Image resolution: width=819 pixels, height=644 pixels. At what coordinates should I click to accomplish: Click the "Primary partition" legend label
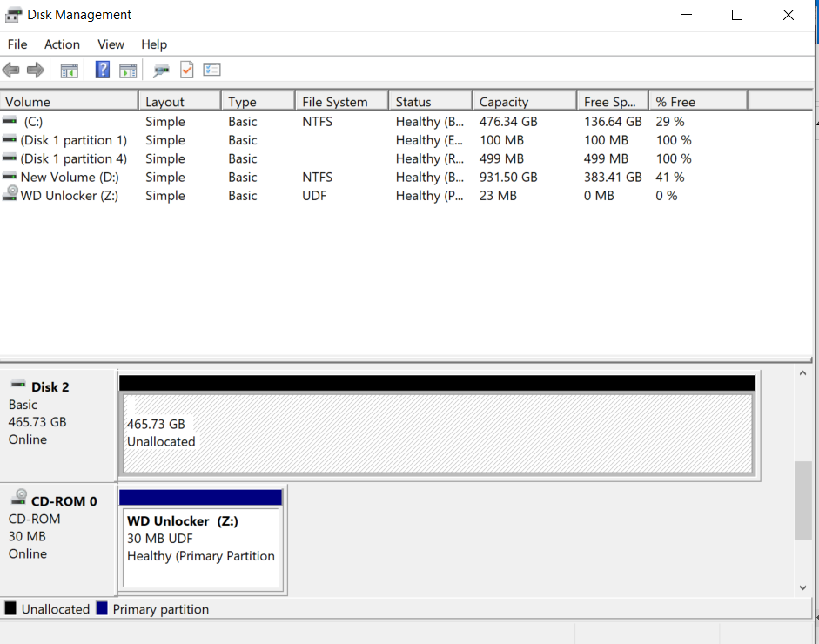(161, 609)
